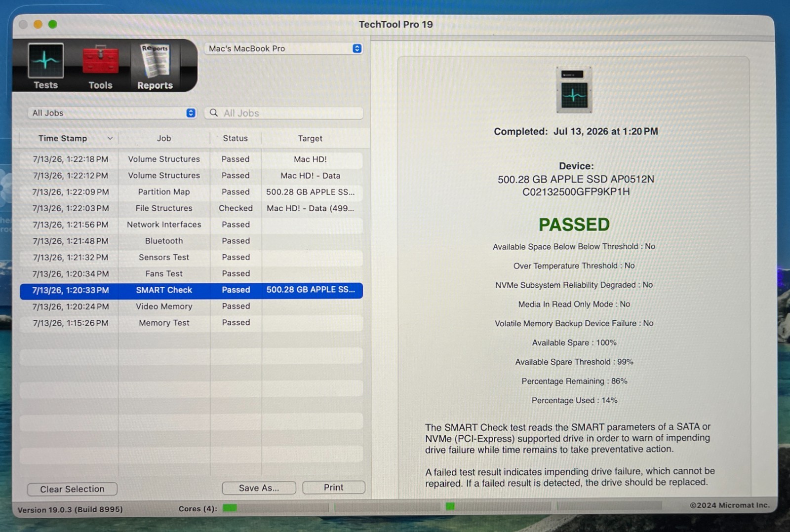Image resolution: width=790 pixels, height=532 pixels.
Task: Click the Percentage Remaining : 86% line
Action: point(574,381)
